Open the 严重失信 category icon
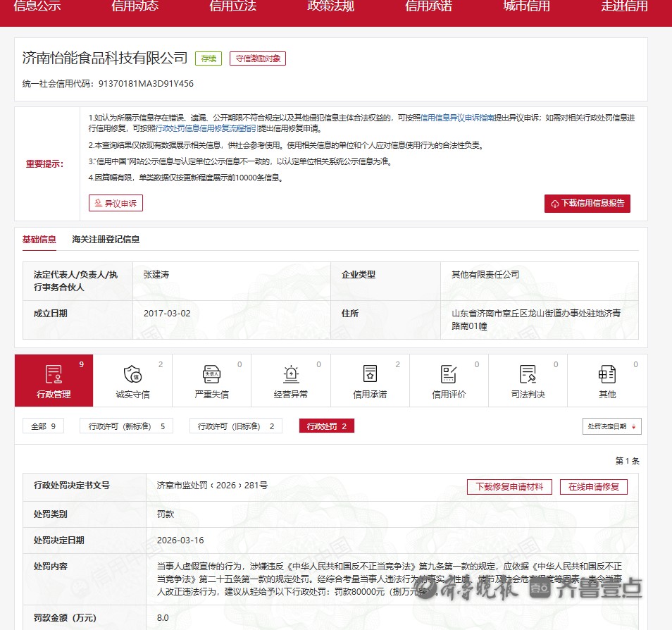Viewport: 672px width, 630px height. click(x=211, y=374)
